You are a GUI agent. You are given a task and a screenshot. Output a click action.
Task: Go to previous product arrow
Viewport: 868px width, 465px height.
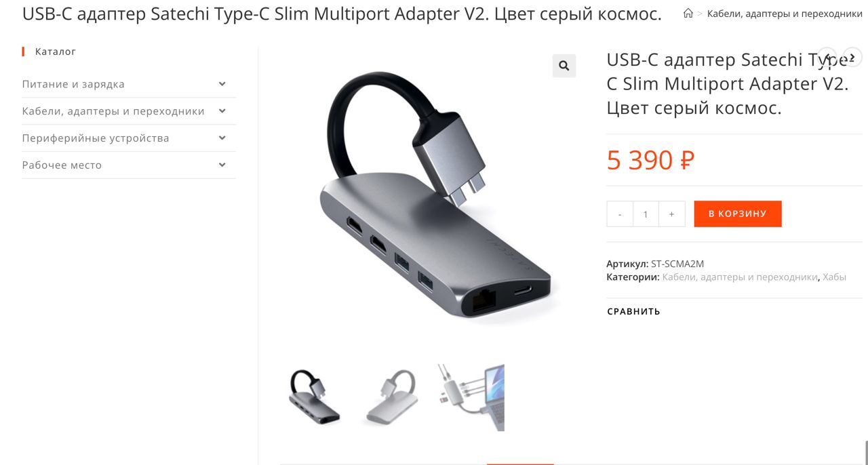pos(827,57)
